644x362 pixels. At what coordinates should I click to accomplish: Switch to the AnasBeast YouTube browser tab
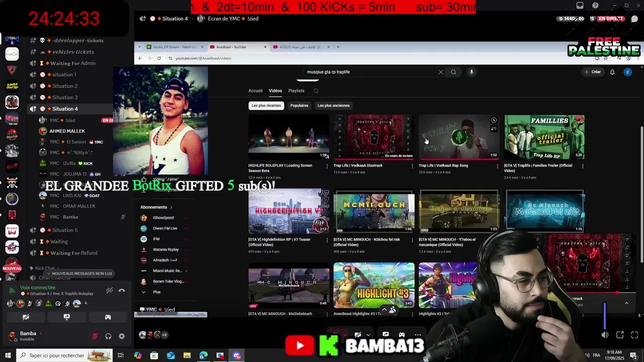click(238, 47)
